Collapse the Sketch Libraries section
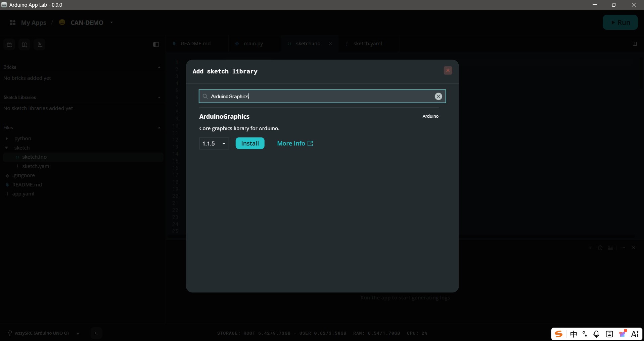The width and height of the screenshot is (644, 341). (x=159, y=98)
